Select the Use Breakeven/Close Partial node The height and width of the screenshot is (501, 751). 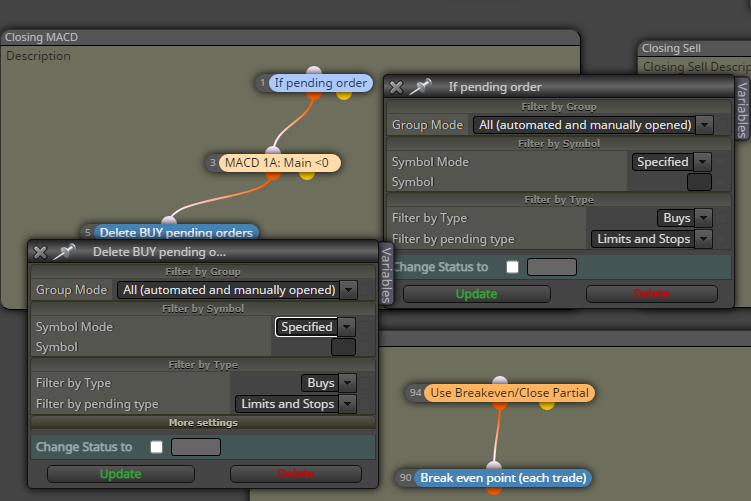click(x=510, y=393)
